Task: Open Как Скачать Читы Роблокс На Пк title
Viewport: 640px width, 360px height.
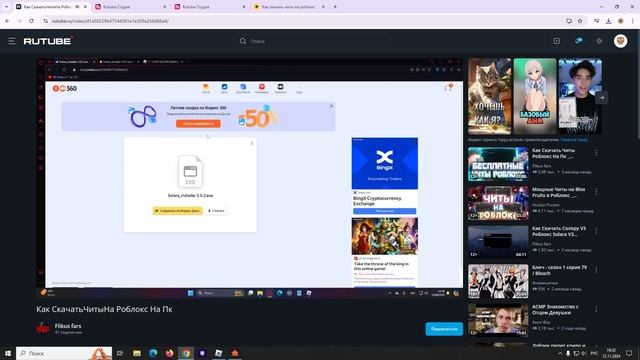Action: (x=553, y=153)
